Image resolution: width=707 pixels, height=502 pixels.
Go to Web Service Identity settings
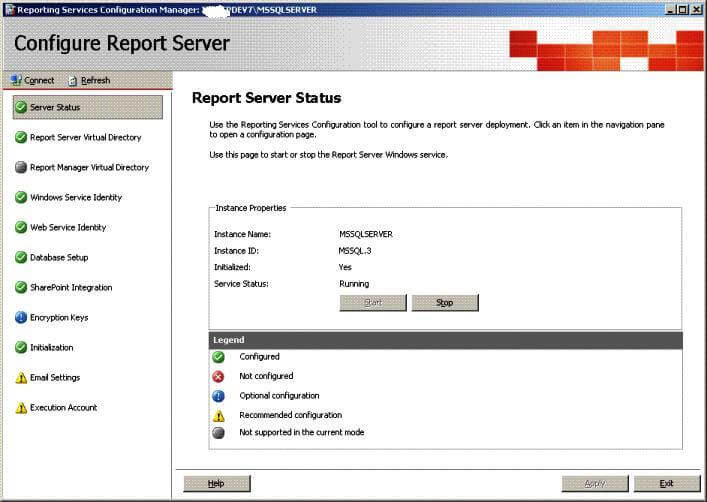click(68, 227)
